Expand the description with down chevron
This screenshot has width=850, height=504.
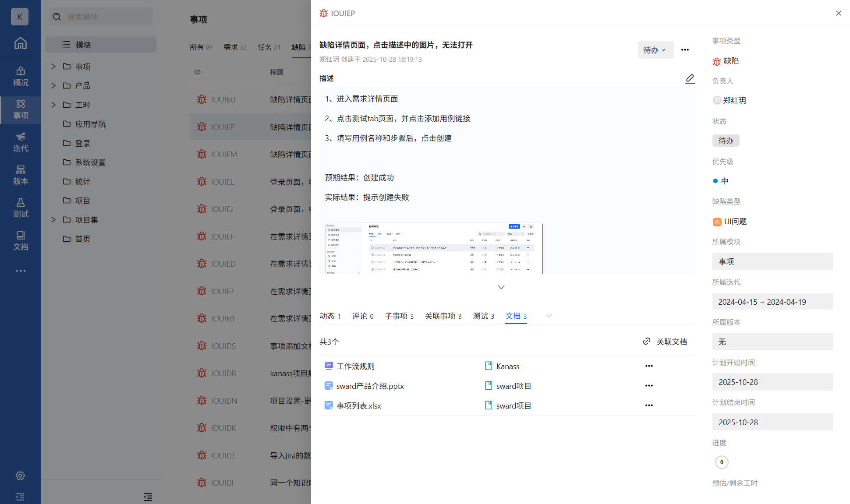tap(501, 287)
